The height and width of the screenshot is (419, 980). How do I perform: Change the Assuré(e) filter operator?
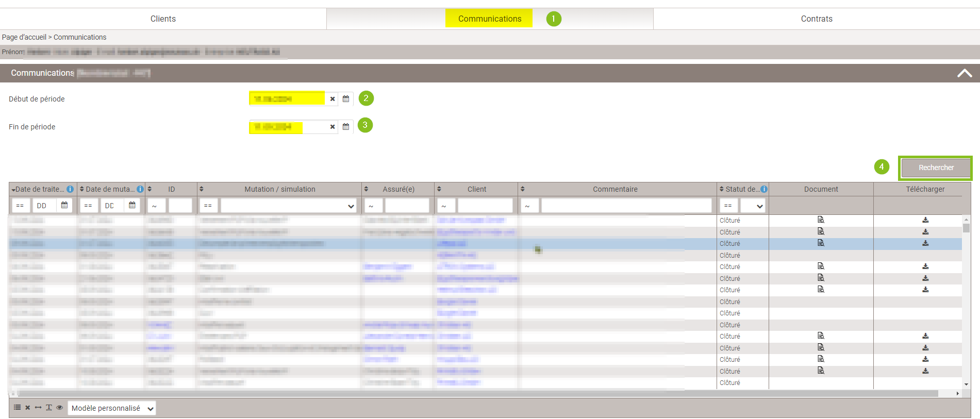point(373,206)
